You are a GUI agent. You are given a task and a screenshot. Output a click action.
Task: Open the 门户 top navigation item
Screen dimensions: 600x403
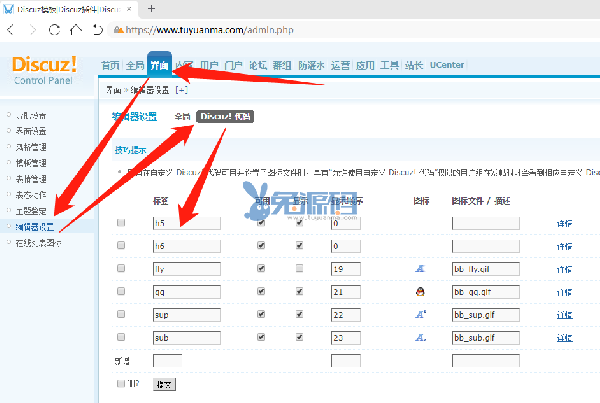(233, 65)
